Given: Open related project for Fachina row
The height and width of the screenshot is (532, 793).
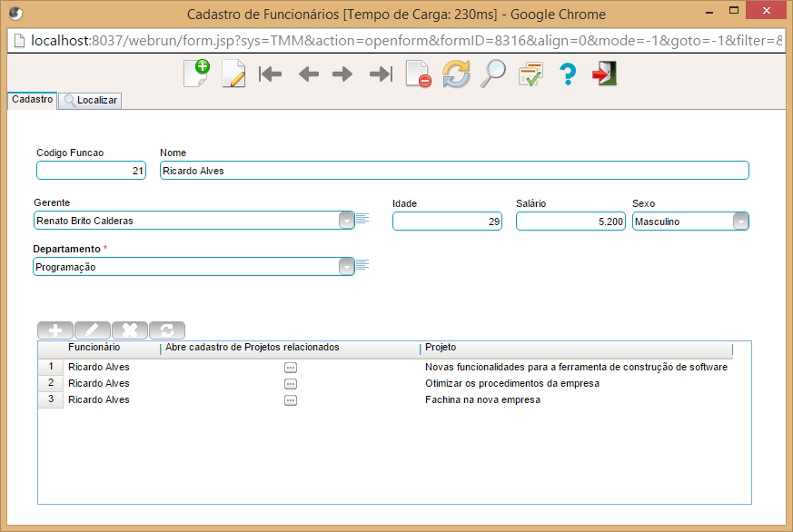Looking at the screenshot, I should pos(291,399).
